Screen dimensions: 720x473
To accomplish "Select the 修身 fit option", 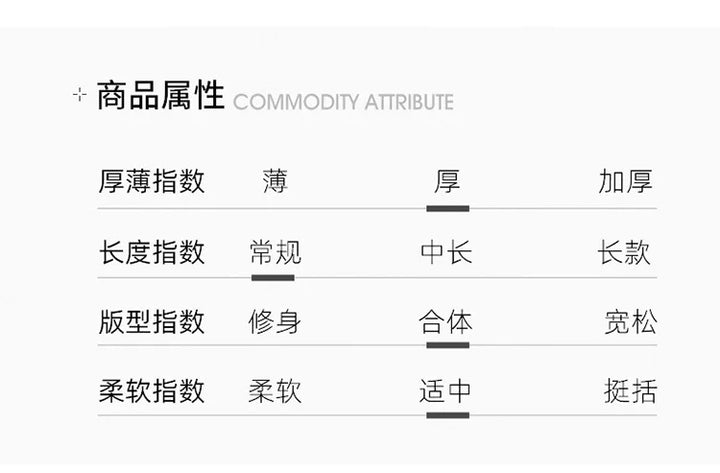I will coord(275,322).
